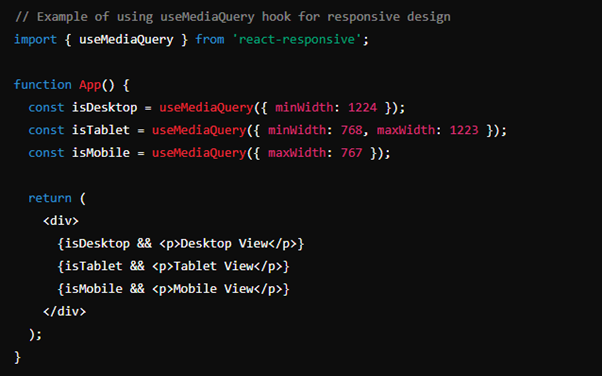Click 'maxWidth' on the isTablet line

[x=406, y=130]
